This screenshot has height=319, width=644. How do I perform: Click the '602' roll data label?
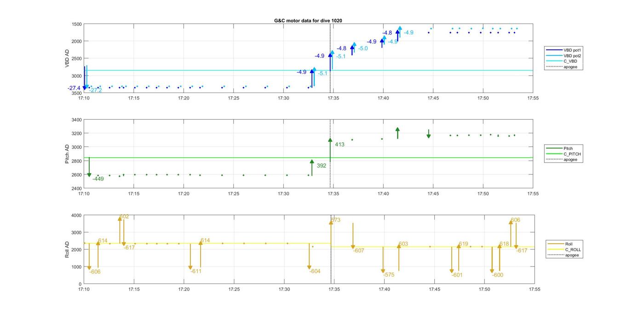tap(124, 216)
